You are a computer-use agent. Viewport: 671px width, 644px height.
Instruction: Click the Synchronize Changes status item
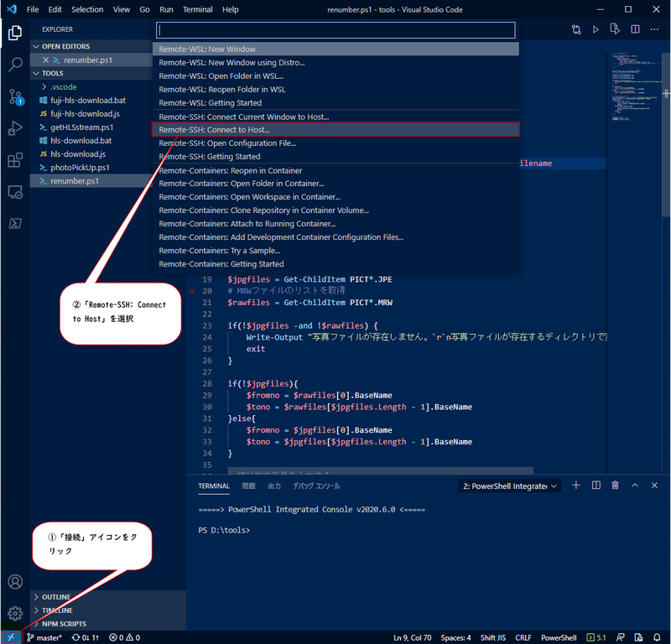[85, 637]
